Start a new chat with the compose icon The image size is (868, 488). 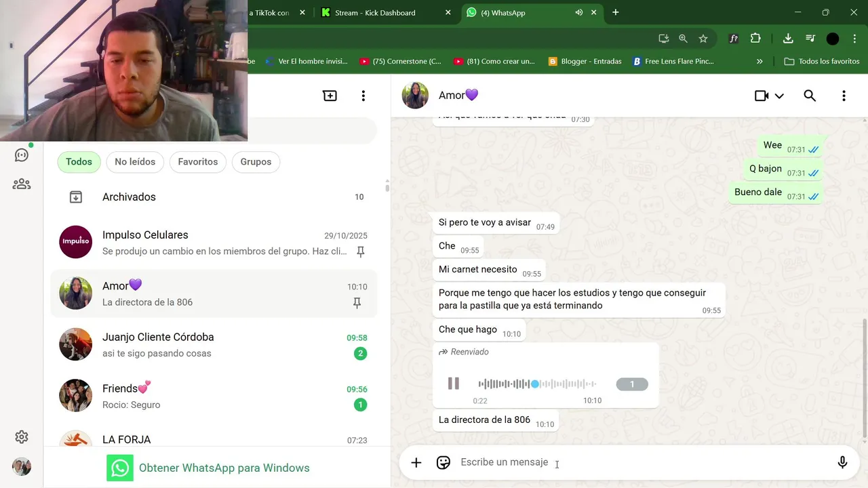pyautogui.click(x=330, y=96)
